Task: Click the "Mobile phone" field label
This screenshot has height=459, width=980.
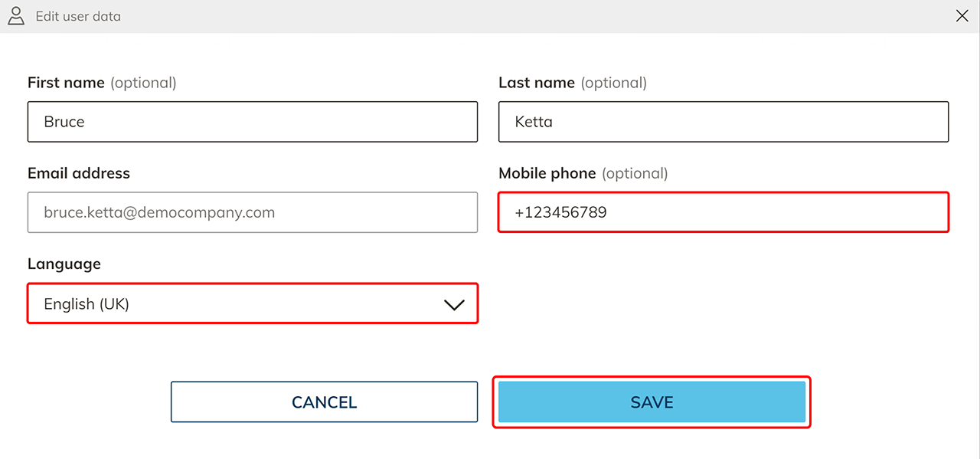Action: click(x=547, y=173)
